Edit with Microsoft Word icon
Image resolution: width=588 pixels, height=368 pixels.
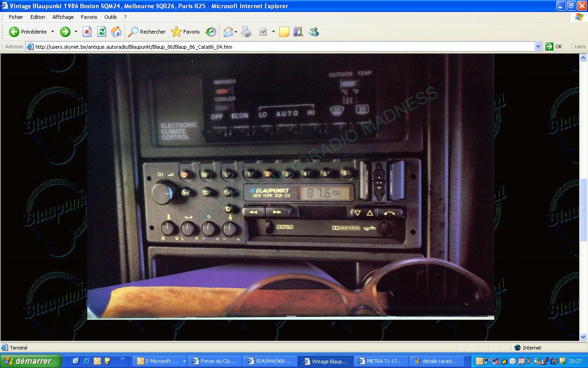tap(263, 32)
